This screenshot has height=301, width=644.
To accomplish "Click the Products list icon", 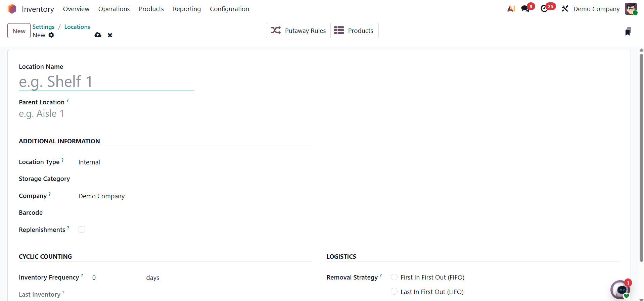I will pos(339,30).
